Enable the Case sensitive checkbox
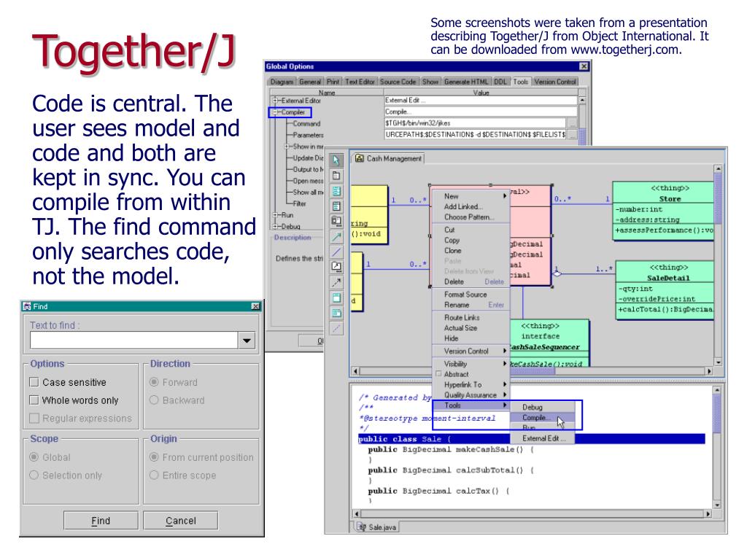Viewport: 747px width, 560px height. tap(34, 382)
